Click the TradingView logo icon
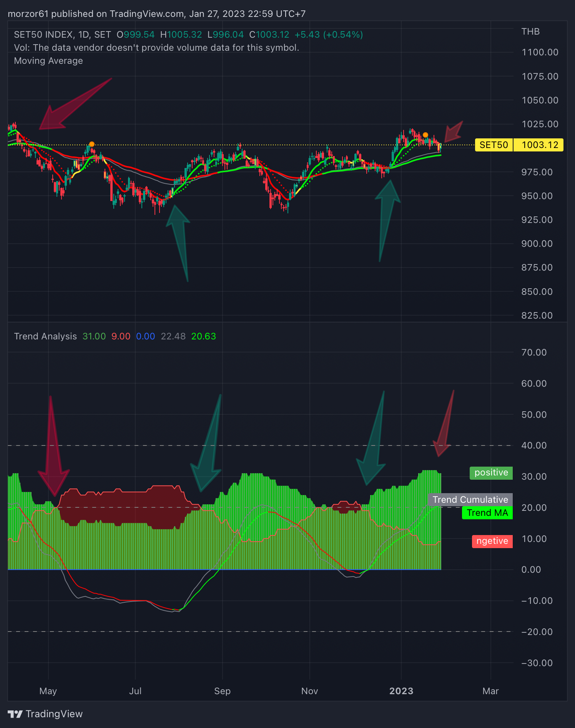 [15, 714]
